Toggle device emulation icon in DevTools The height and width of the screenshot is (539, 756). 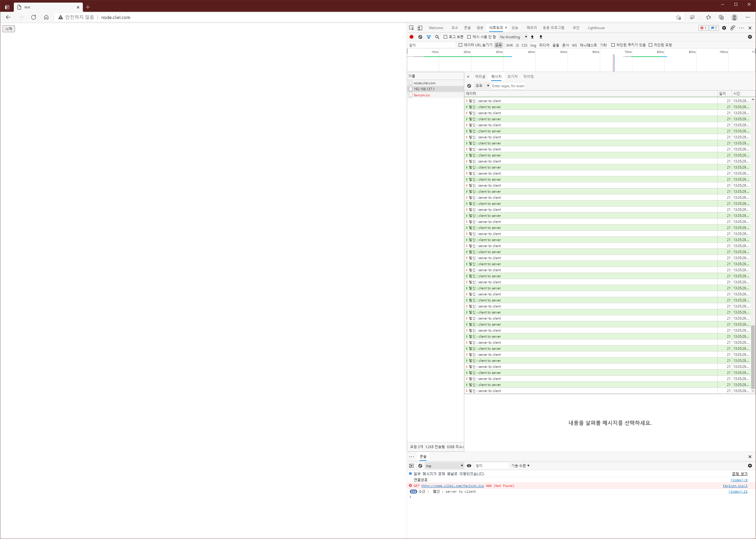coord(420,28)
